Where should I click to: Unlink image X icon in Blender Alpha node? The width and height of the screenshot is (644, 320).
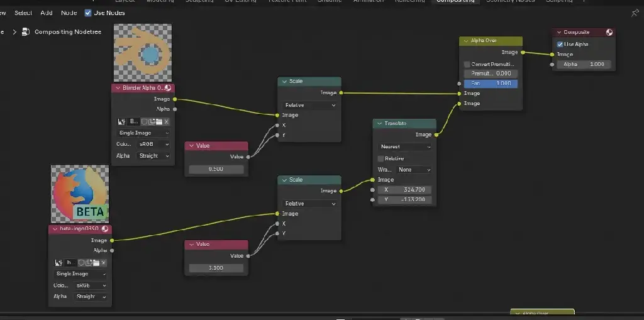(x=166, y=121)
